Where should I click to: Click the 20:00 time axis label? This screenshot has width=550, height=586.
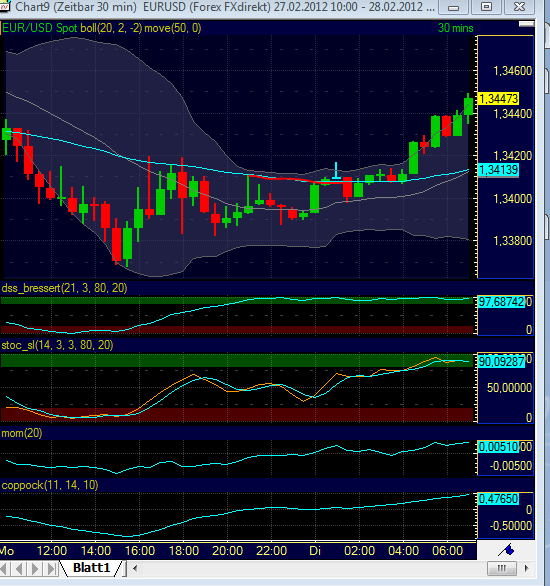coord(228,550)
